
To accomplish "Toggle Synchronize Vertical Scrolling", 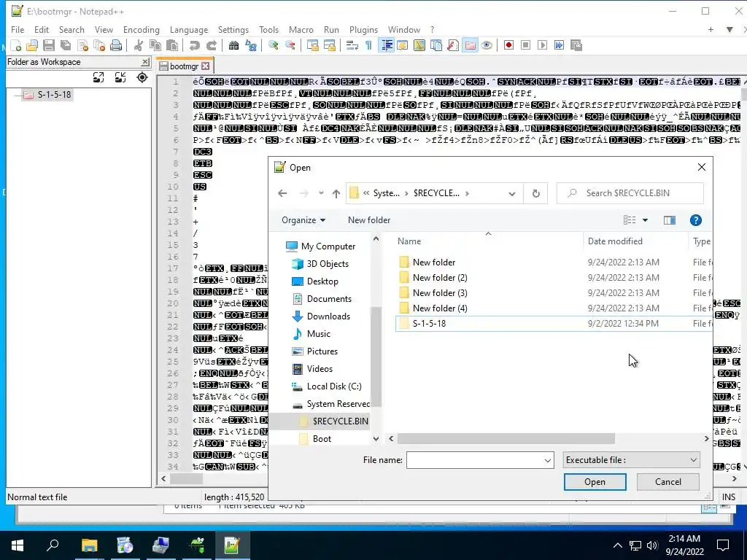I will [312, 45].
